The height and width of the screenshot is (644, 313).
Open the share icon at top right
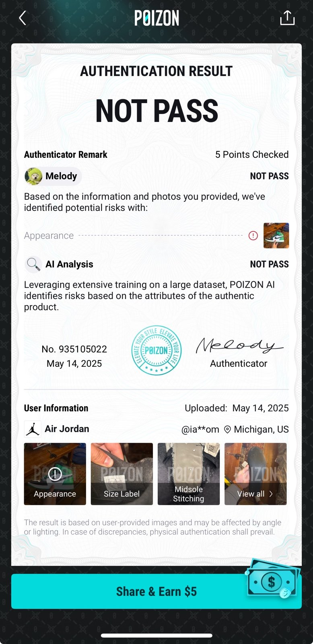pyautogui.click(x=287, y=18)
